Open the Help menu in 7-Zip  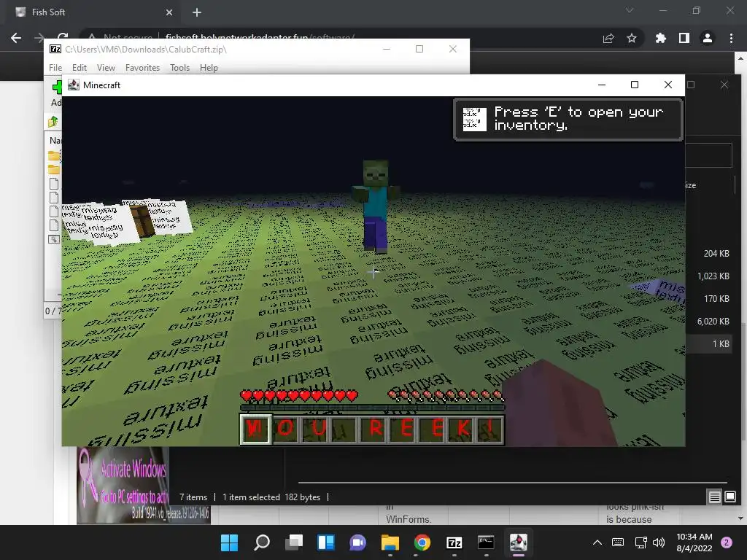(209, 68)
